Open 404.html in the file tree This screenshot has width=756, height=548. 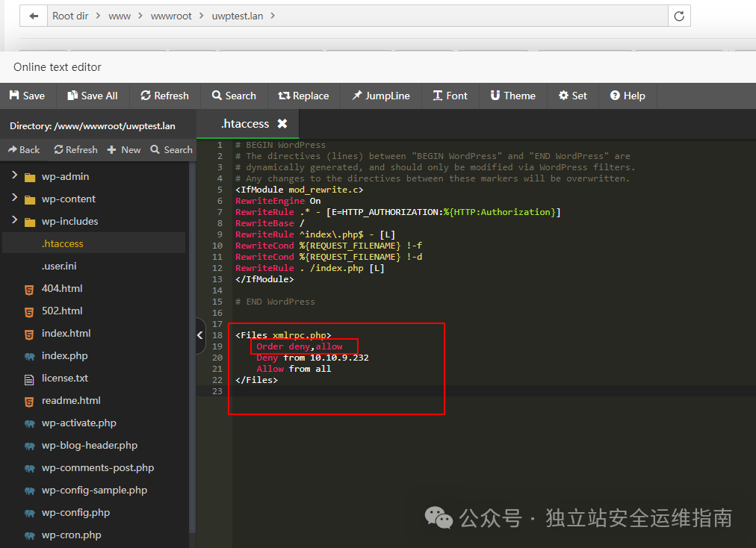(62, 288)
